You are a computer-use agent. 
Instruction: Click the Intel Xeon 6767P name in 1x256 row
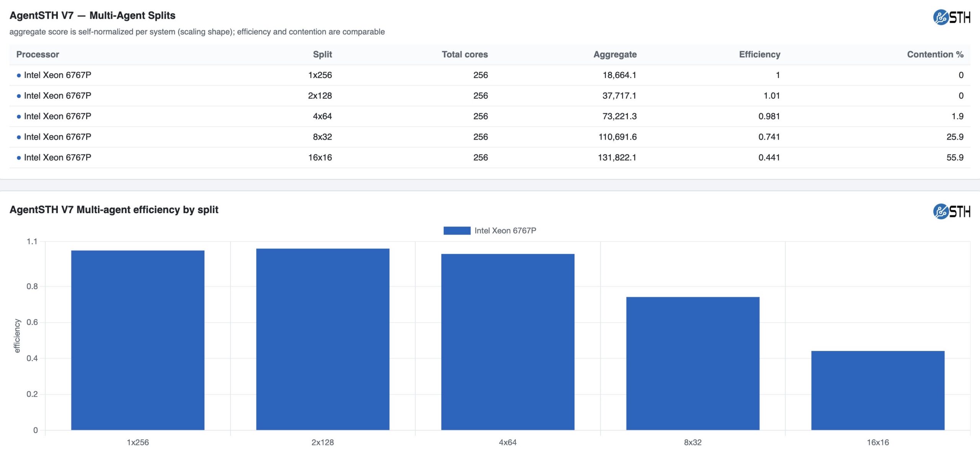point(57,75)
